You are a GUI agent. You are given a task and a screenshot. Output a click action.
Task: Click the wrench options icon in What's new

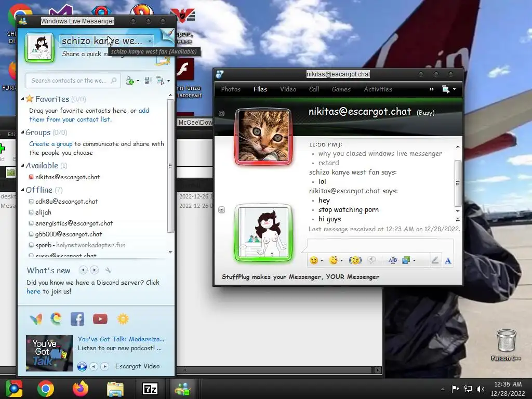click(x=108, y=270)
